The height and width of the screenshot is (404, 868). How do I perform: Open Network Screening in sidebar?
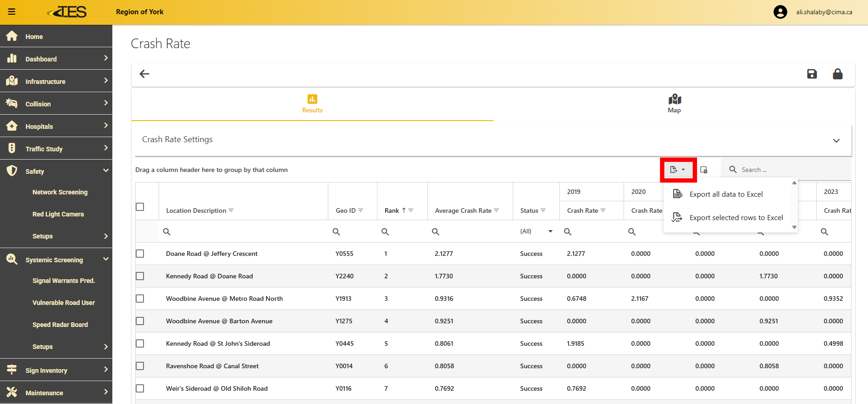60,192
